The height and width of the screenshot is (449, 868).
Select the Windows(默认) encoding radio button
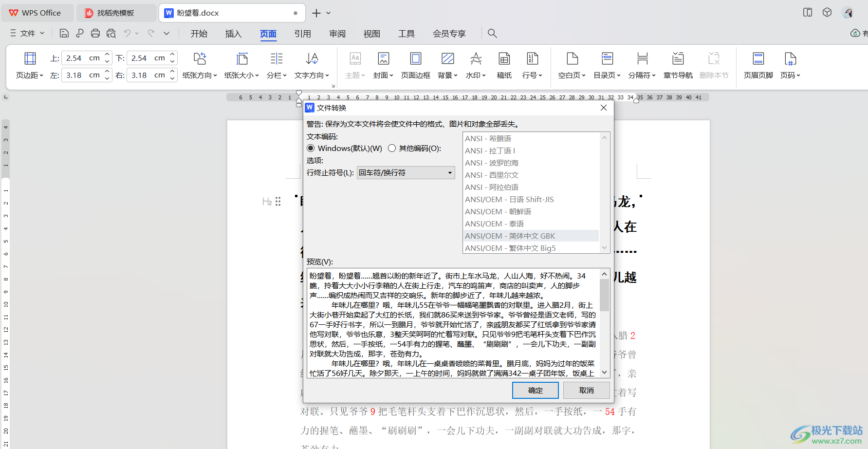[311, 148]
